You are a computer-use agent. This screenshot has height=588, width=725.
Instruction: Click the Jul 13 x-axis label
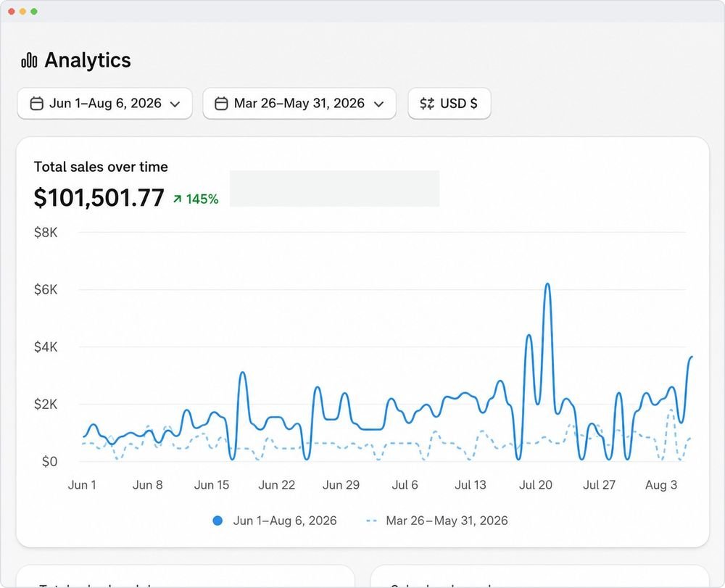point(471,485)
